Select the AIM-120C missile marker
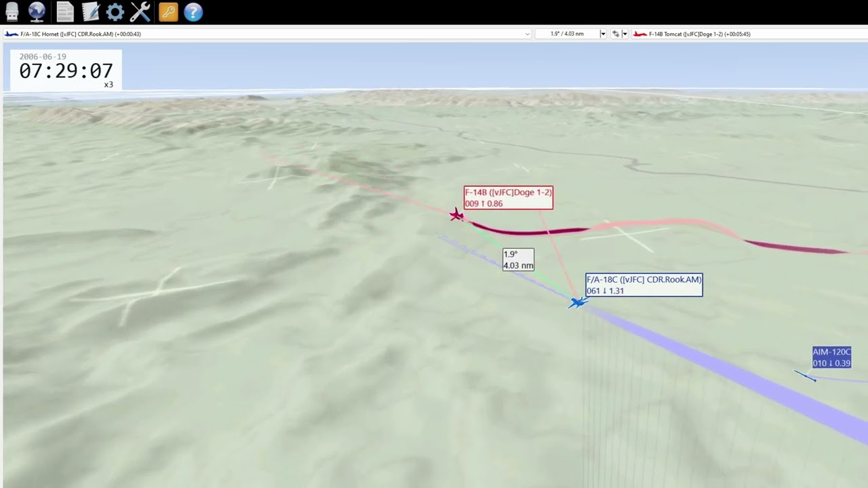This screenshot has height=488, width=868. 806,375
